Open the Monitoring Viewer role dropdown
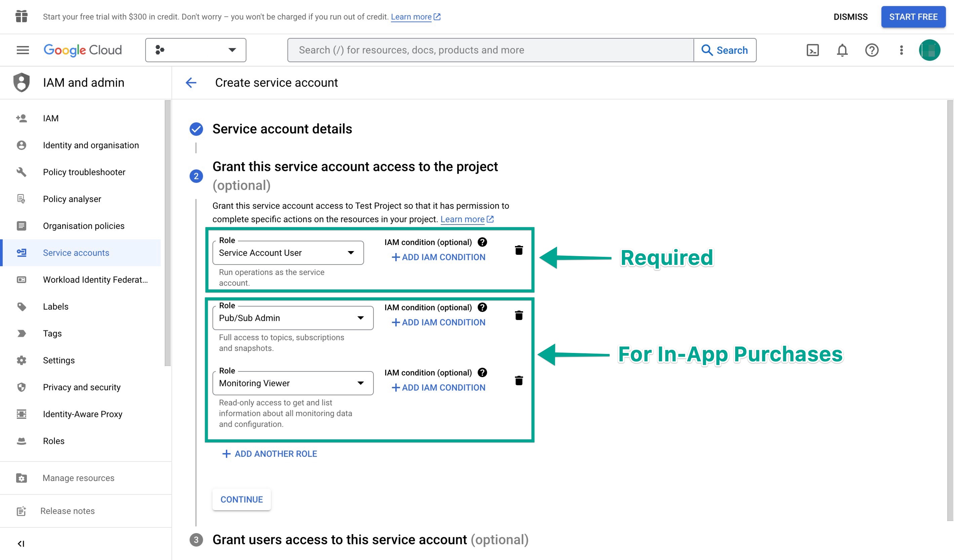The width and height of the screenshot is (954, 560). [x=293, y=383]
